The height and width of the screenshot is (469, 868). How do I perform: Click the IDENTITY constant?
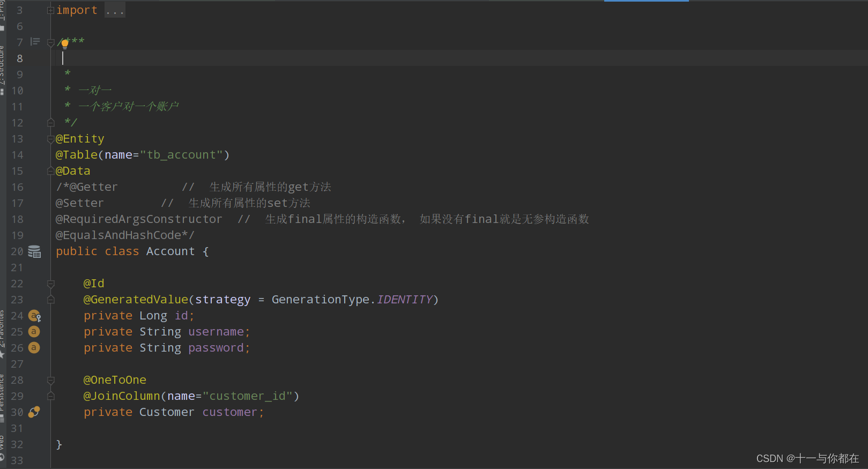tap(405, 300)
